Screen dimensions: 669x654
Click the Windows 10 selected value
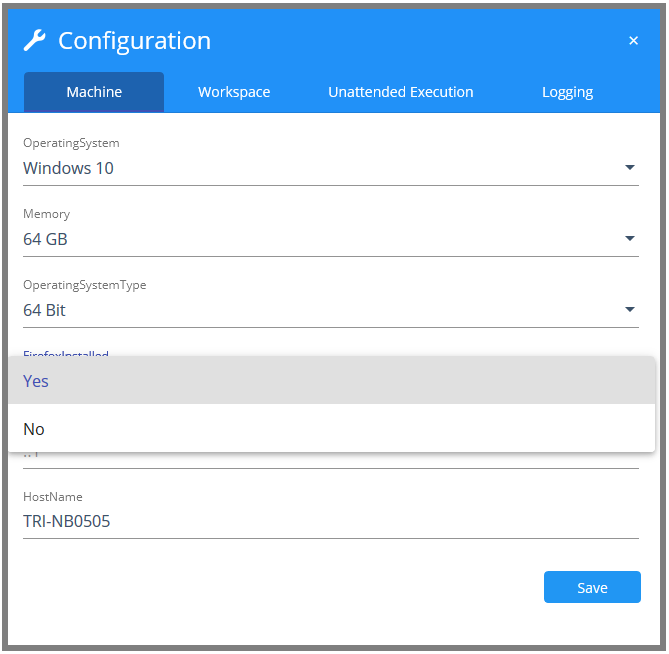pyautogui.click(x=69, y=168)
